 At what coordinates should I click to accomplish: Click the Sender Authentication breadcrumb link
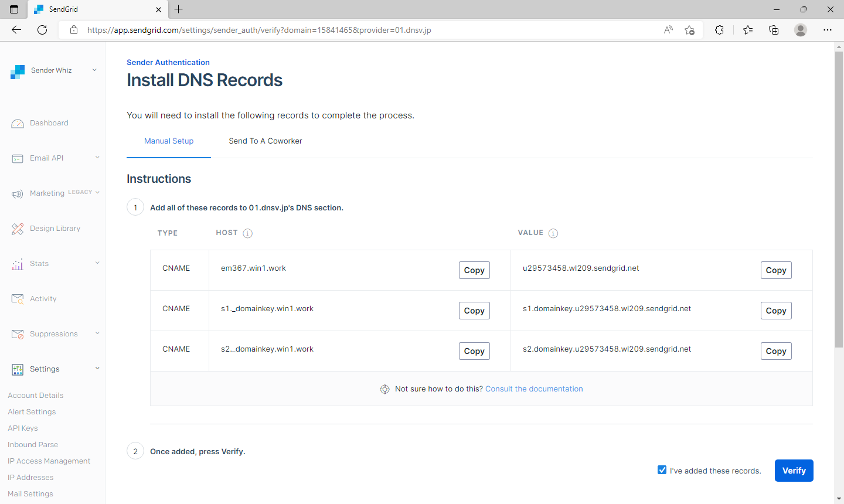[x=168, y=63]
